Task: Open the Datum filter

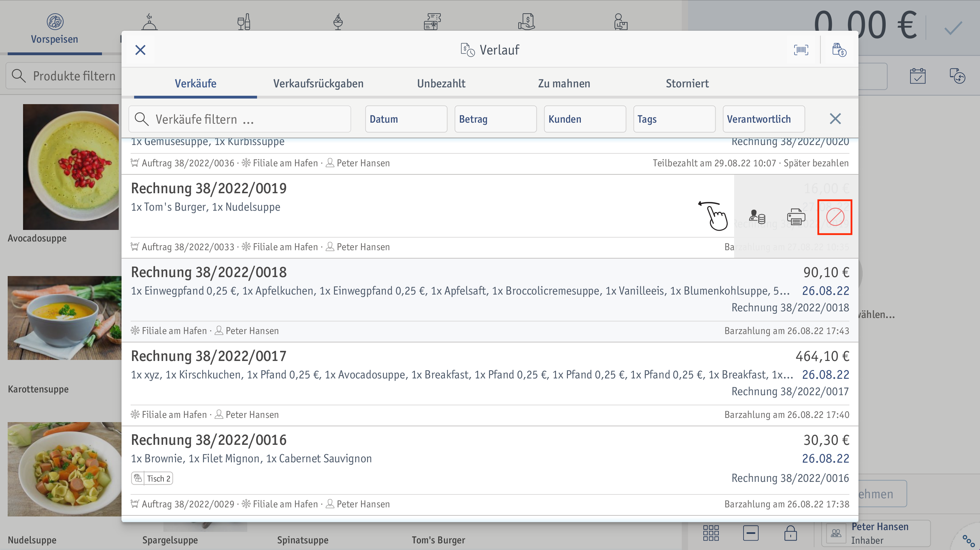Action: coord(406,119)
